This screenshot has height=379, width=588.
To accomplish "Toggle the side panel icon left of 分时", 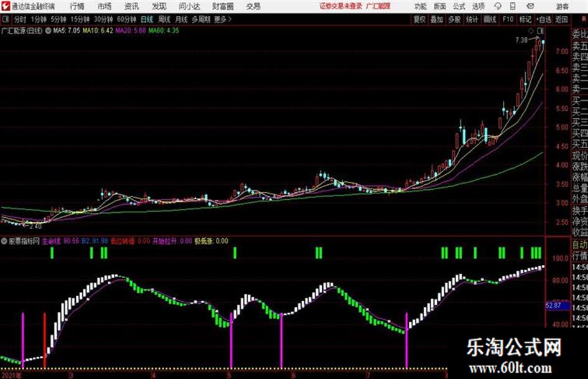I will click(5, 19).
